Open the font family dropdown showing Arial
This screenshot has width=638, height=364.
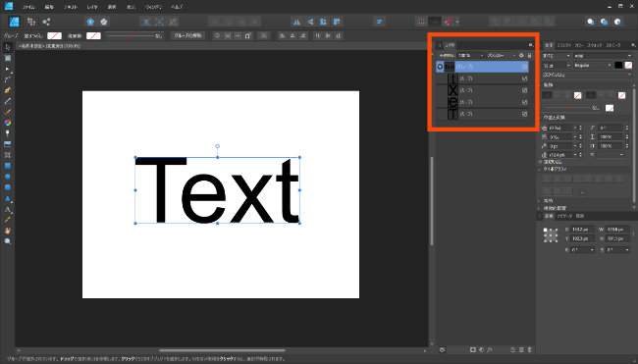pyautogui.click(x=603, y=56)
